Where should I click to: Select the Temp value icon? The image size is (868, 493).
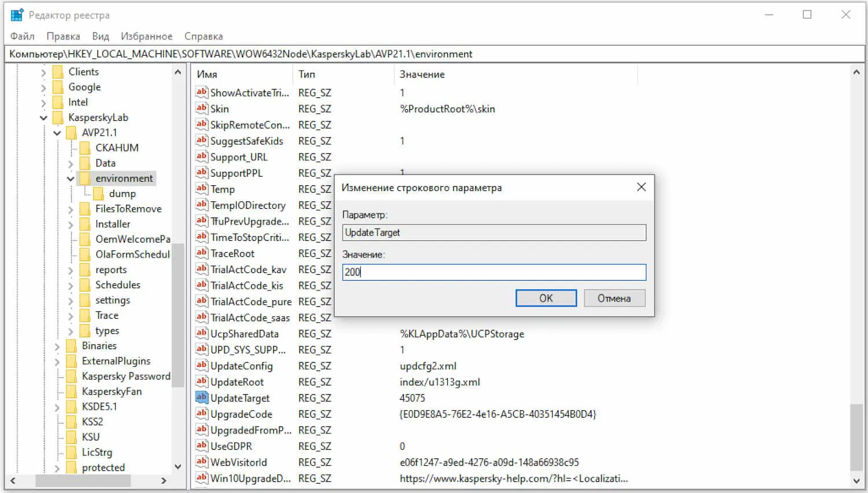click(x=201, y=189)
